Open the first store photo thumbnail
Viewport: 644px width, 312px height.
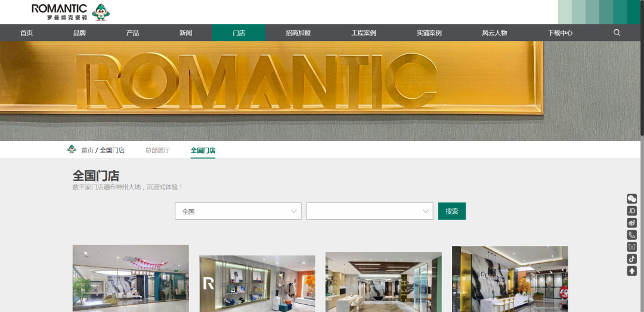[x=131, y=277]
